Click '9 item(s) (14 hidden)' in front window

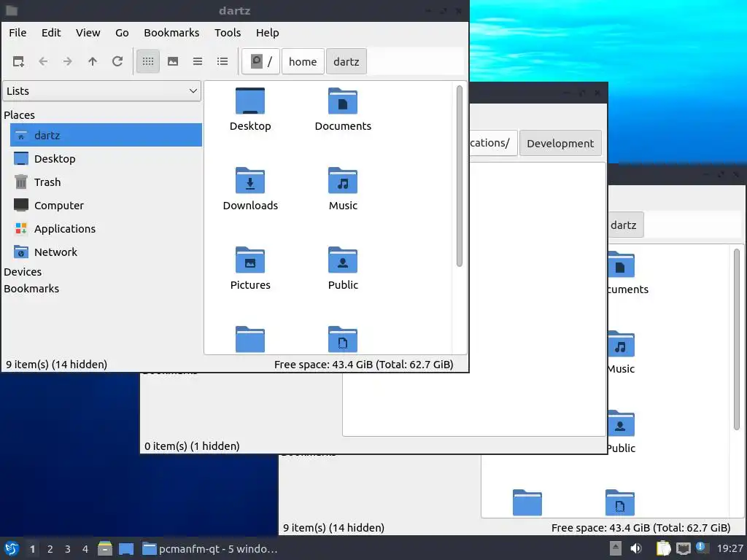(x=56, y=365)
